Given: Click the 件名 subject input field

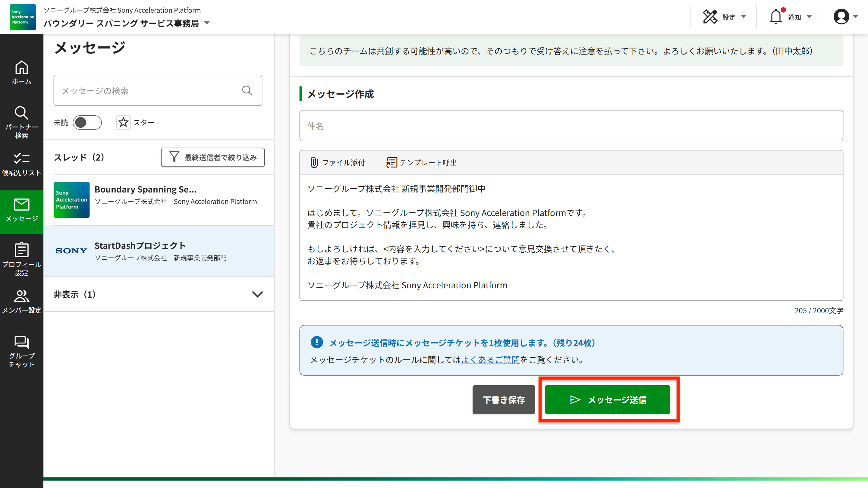Looking at the screenshot, I should pos(571,126).
